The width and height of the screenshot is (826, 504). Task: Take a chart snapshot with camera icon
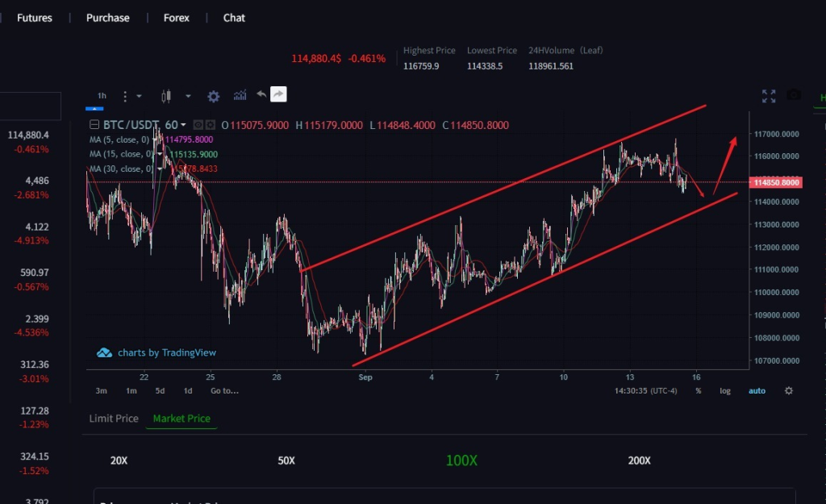click(x=795, y=95)
